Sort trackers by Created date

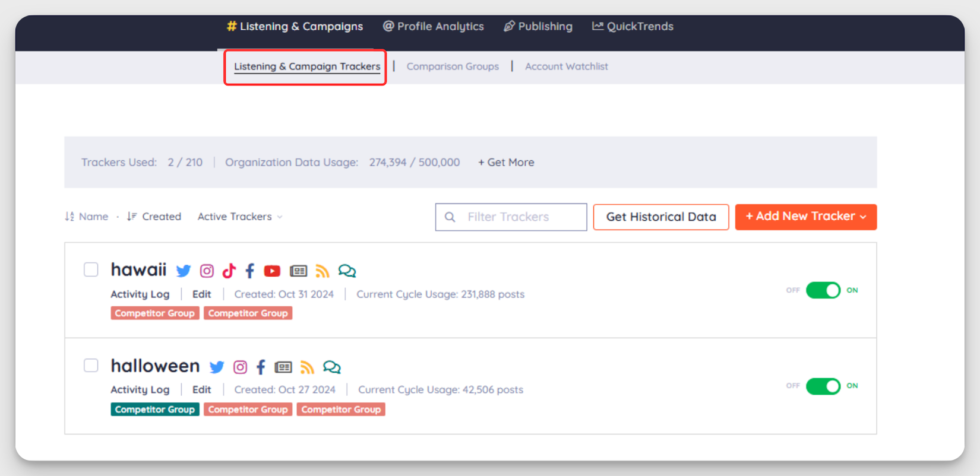click(x=154, y=217)
